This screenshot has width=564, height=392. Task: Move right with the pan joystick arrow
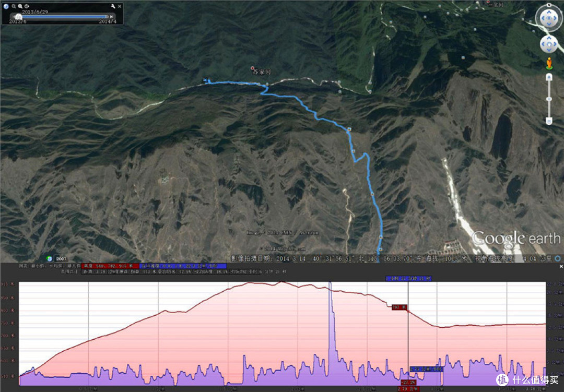tap(555, 44)
